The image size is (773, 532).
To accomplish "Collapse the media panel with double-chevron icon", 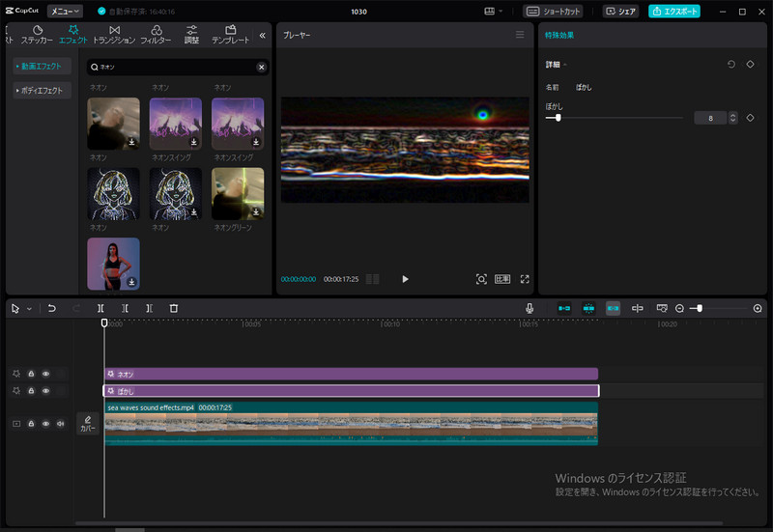I will coord(262,35).
